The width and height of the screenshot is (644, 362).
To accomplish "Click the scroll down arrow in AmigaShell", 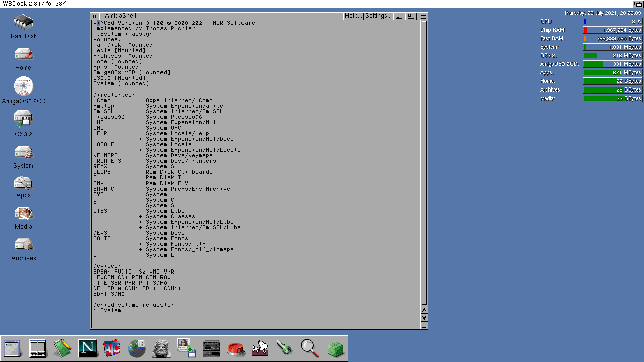I will (x=424, y=317).
